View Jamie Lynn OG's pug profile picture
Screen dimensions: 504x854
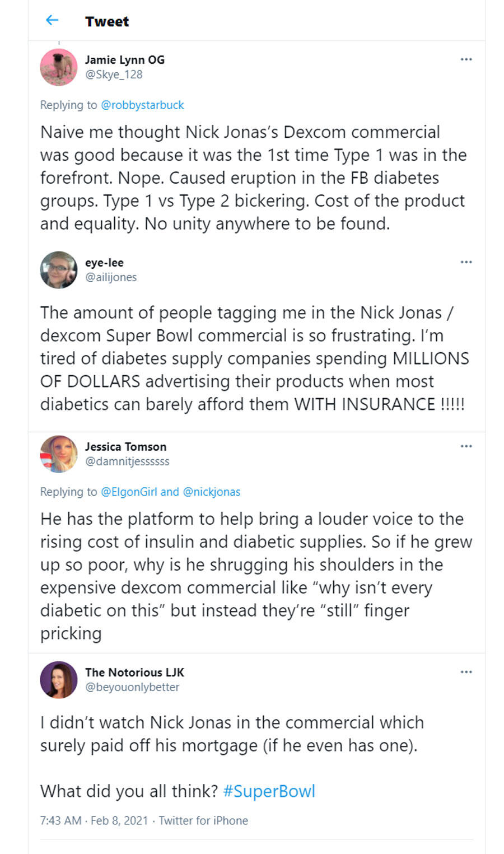59,67
